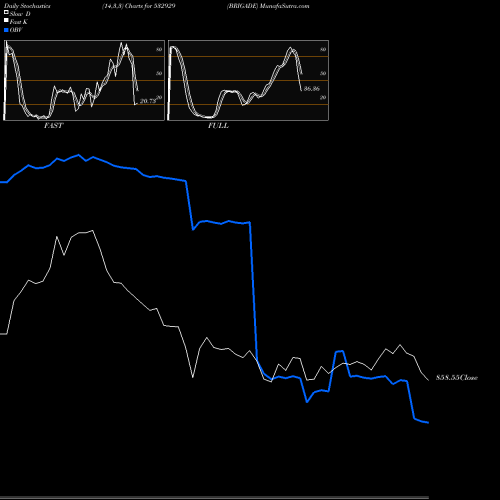
Task: Click the 36.36 value in FULL chart
Action: 312,89
